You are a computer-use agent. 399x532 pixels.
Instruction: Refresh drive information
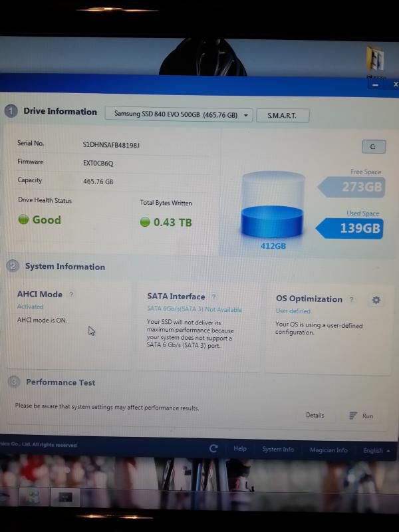pyautogui.click(x=213, y=448)
